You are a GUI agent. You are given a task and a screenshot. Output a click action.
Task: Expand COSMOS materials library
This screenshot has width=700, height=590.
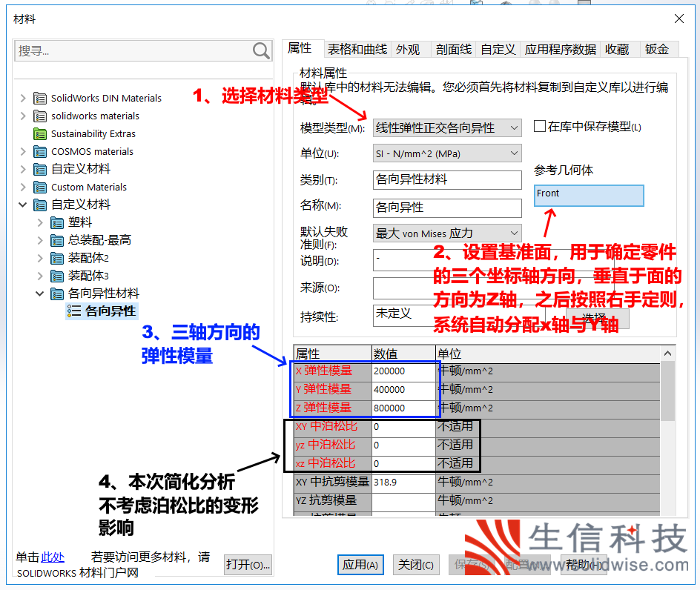tap(23, 152)
